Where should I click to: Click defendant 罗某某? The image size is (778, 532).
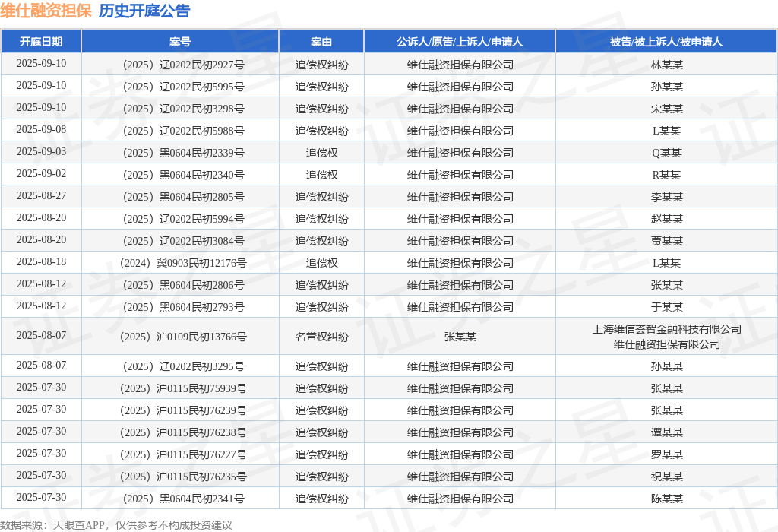click(667, 454)
